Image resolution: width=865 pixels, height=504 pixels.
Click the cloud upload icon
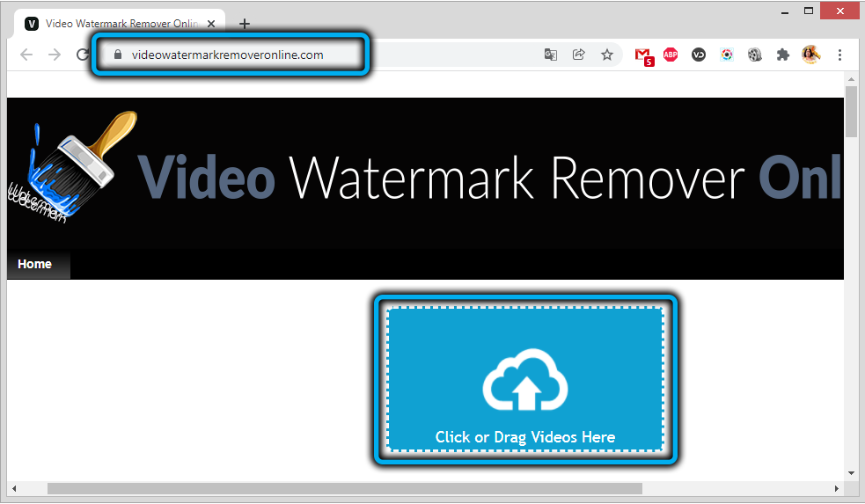(x=525, y=380)
